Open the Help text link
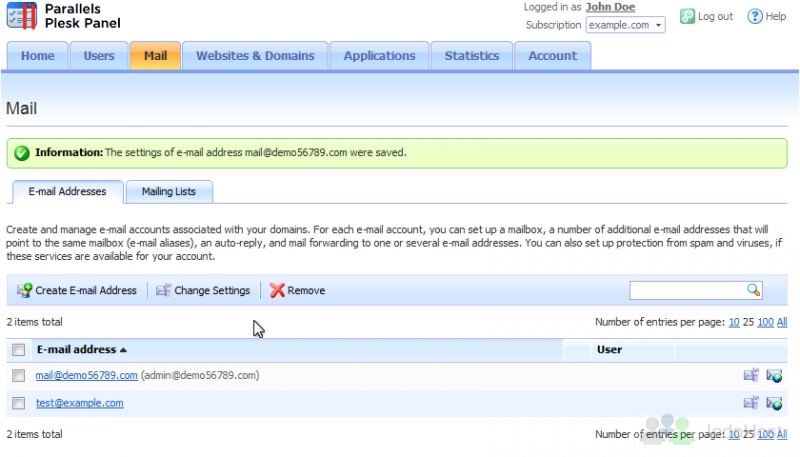This screenshot has width=800, height=457. tap(776, 16)
